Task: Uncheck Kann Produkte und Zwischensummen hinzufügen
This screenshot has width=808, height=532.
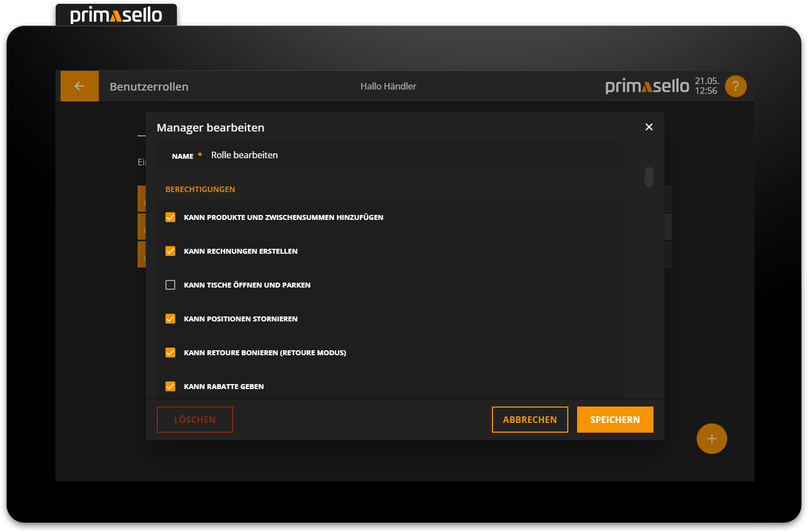Action: click(x=170, y=217)
